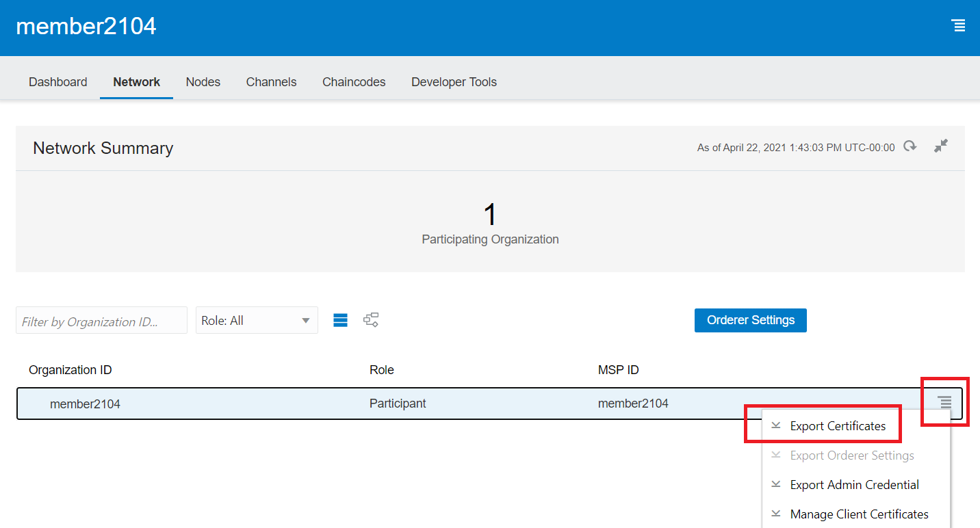Image resolution: width=980 pixels, height=528 pixels.
Task: Open the Developer Tools tab
Action: (x=454, y=82)
